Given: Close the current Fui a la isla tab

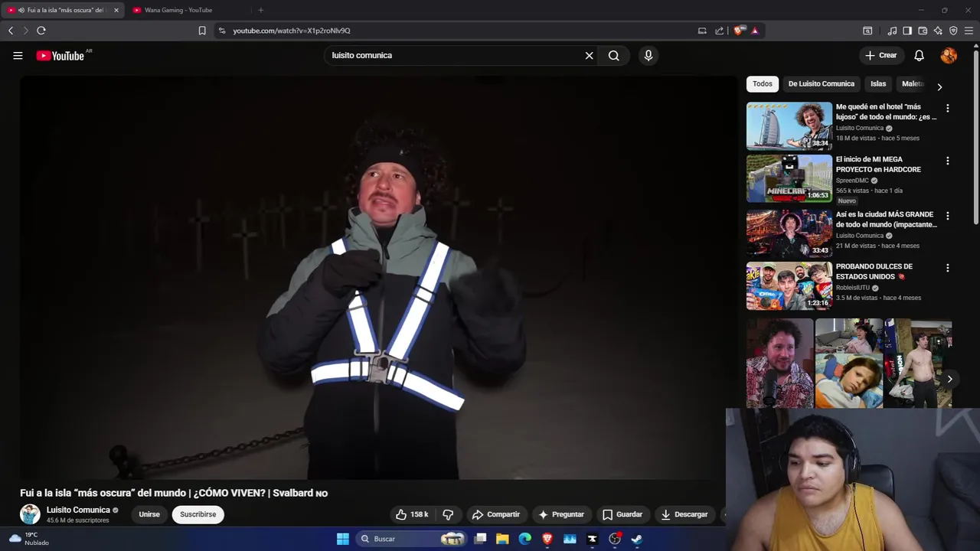Looking at the screenshot, I should pos(116,10).
